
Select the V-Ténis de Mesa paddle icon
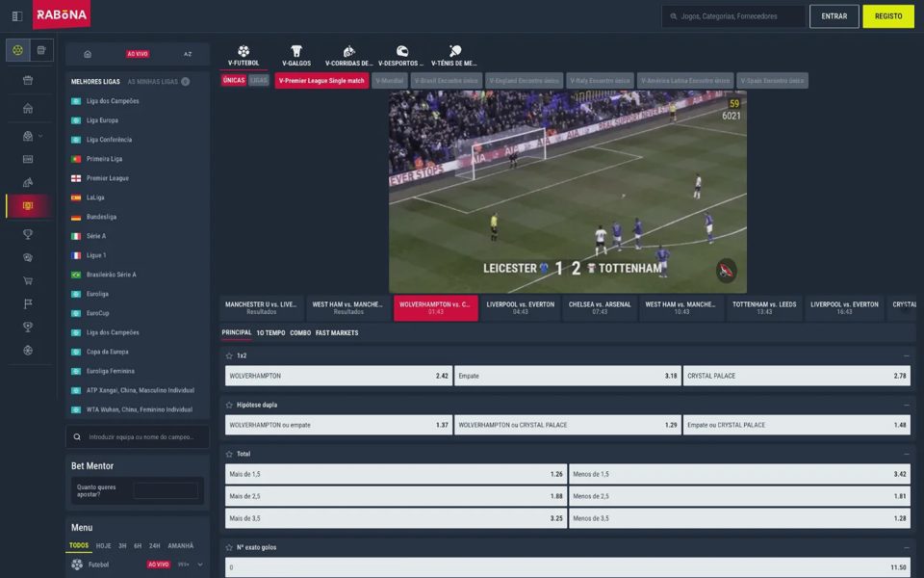pyautogui.click(x=455, y=51)
